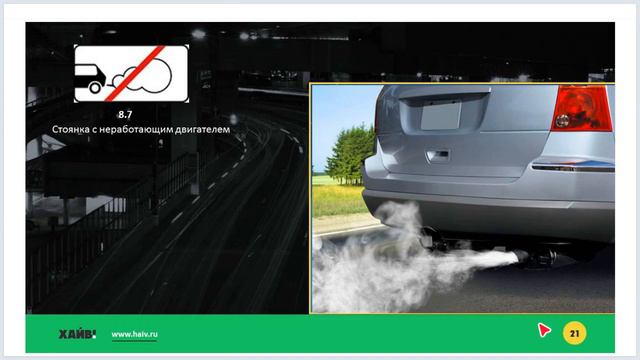Click the yellow slide number 21 badge
Viewport: 640px width, 360px height.
574,333
